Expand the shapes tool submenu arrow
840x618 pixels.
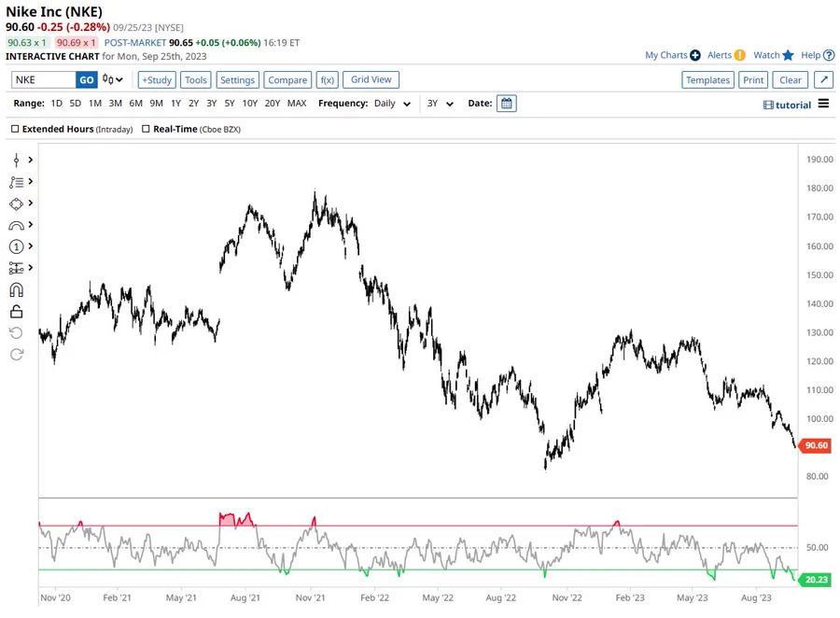pos(31,204)
